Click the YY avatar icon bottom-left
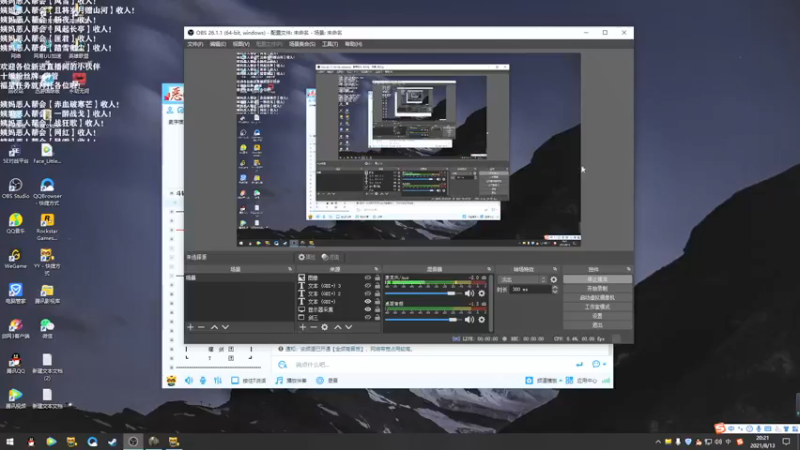The image size is (800, 450). 171,381
